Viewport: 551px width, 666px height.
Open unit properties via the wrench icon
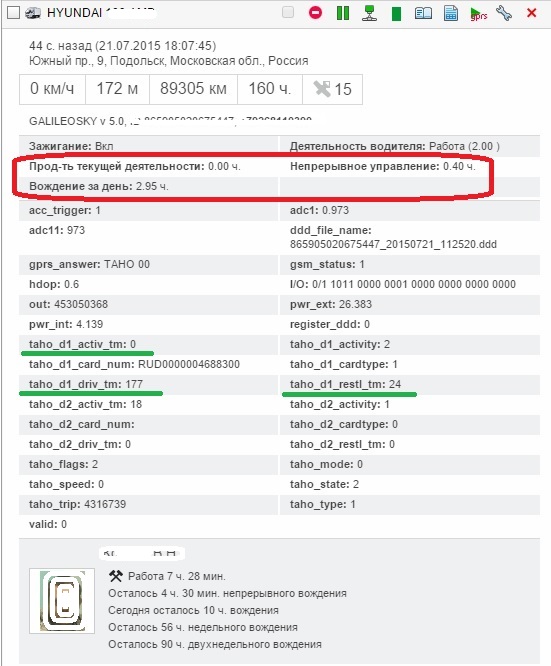(504, 13)
